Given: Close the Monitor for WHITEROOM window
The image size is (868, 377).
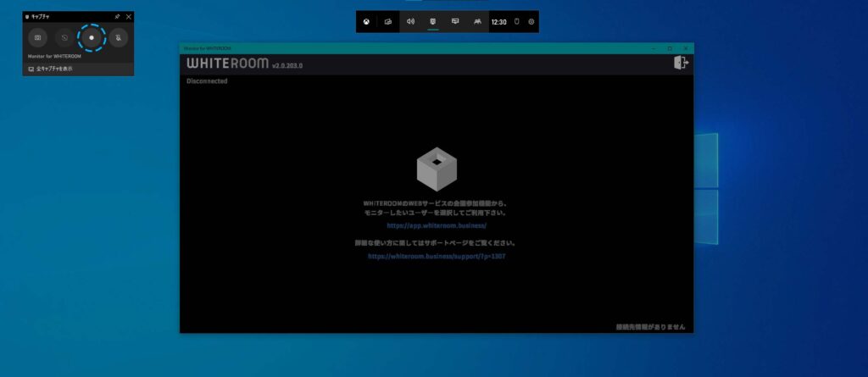Looking at the screenshot, I should point(686,48).
